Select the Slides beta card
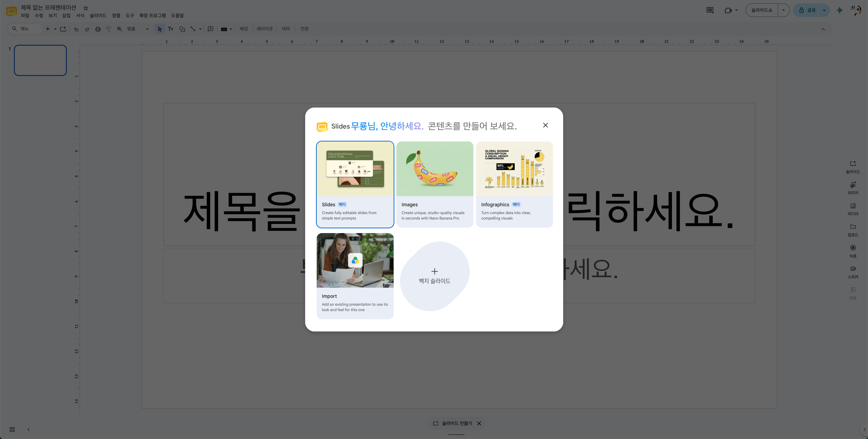The image size is (868, 439). pos(355,185)
